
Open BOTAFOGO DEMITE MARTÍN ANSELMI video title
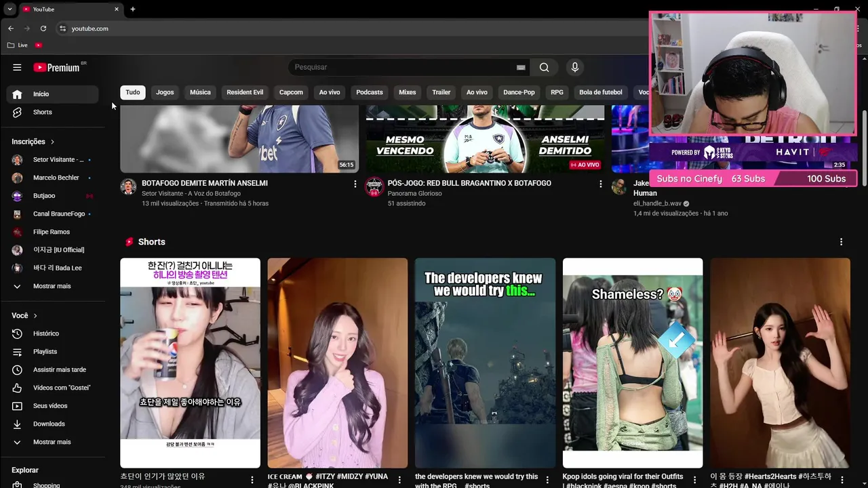coord(205,183)
